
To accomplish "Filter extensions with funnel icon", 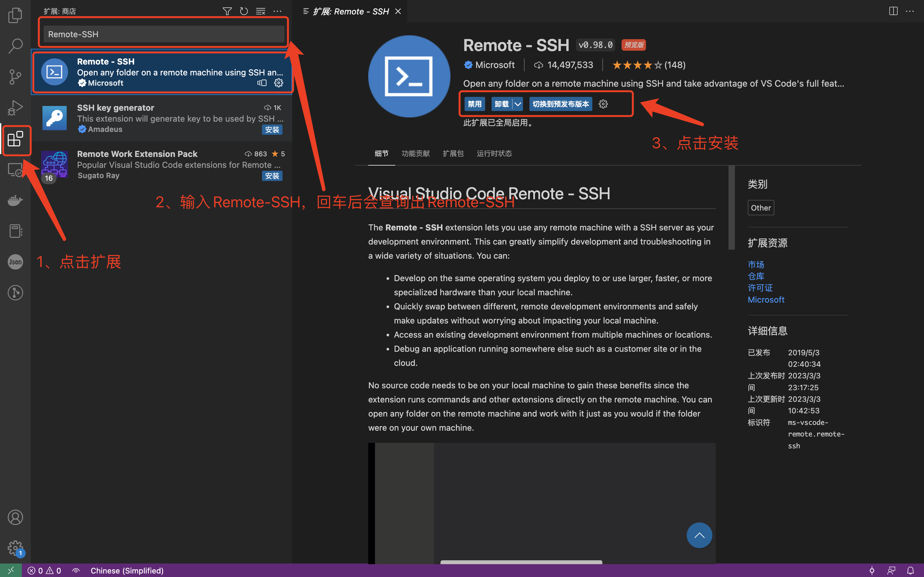I will [x=227, y=11].
